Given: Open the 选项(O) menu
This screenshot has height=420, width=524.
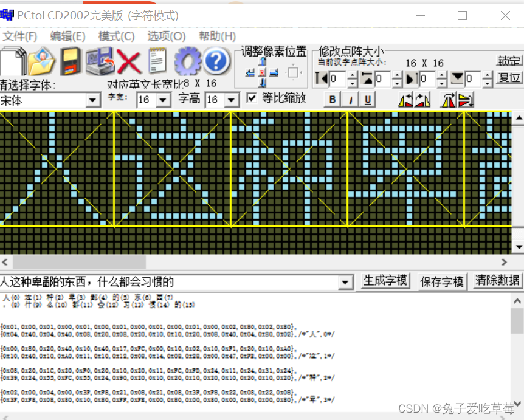Looking at the screenshot, I should (165, 36).
